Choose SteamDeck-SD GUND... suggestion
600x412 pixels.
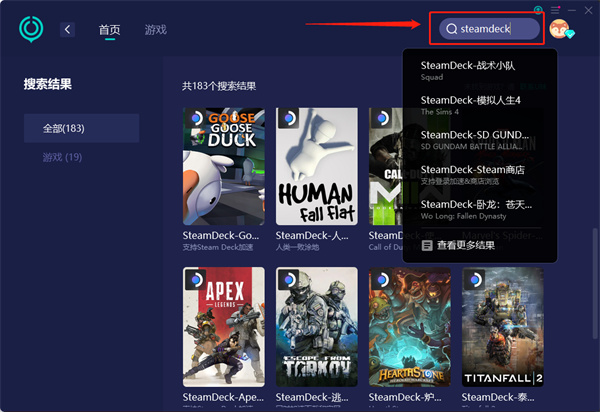[480, 140]
